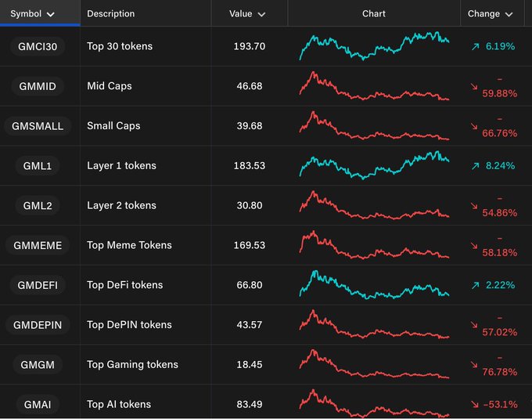Click the down arrow icon beside -53.1%

pos(474,404)
